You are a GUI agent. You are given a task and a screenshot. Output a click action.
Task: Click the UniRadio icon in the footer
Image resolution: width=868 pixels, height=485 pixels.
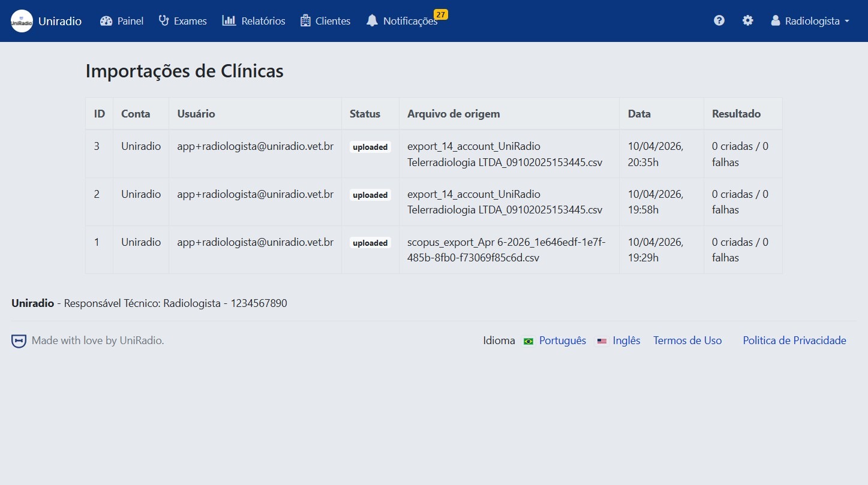18,340
